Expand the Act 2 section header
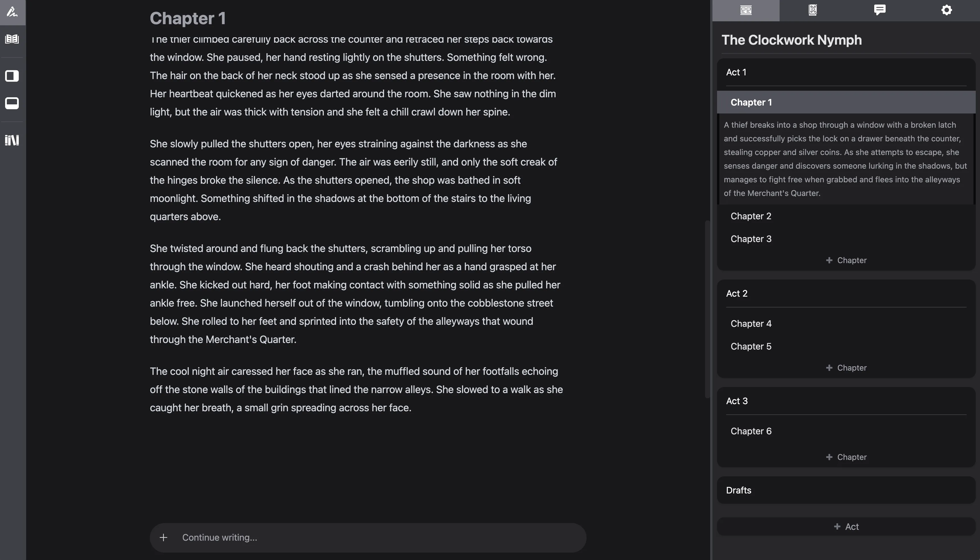 737,294
